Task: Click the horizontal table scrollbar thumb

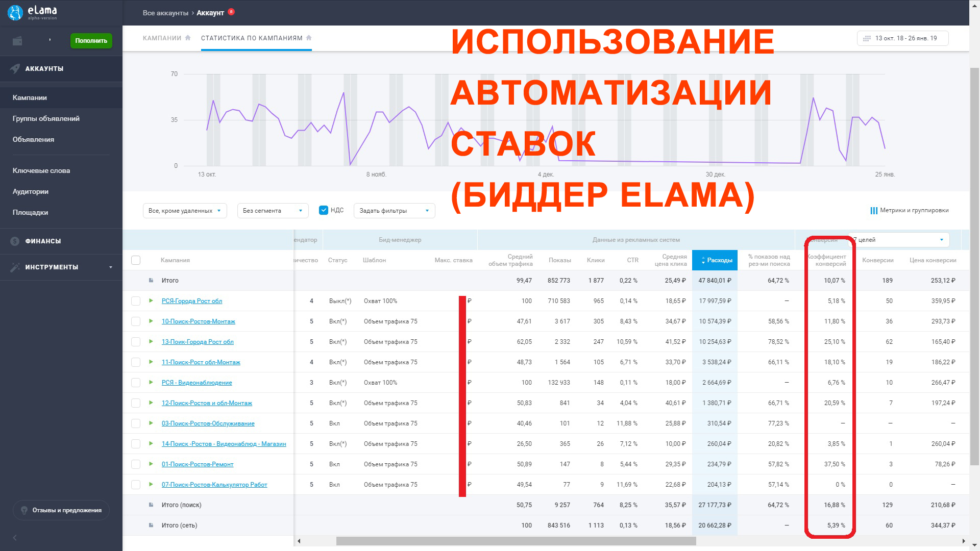Action: tap(516, 541)
